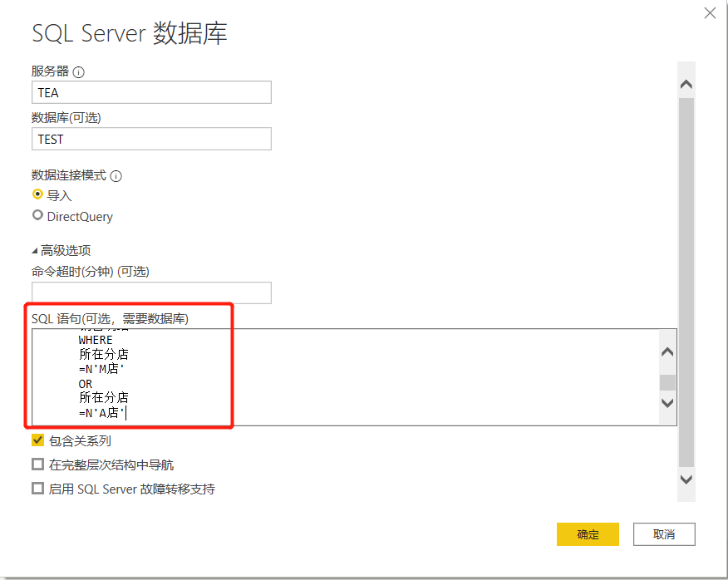Click the dialog's vertical scrollbar thumb
Image resolution: width=728 pixels, height=580 pixels.
pyautogui.click(x=686, y=283)
